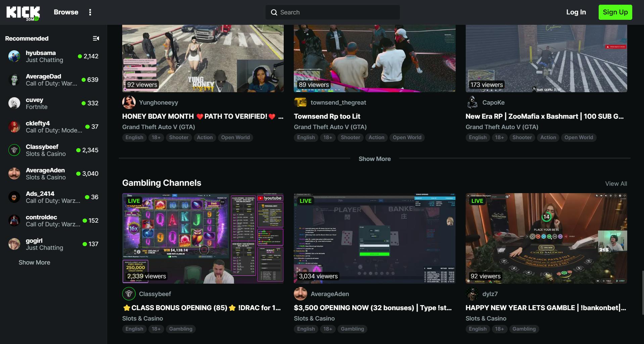The height and width of the screenshot is (344, 644).
Task: Select Open World tag on townsend_thegreat's stream
Action: [407, 137]
